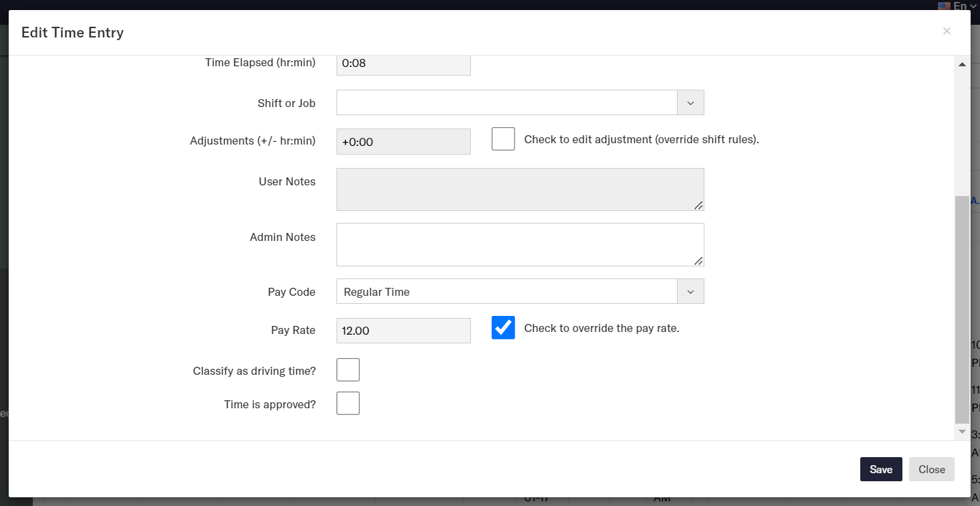Click inside the User Notes textarea
Image resolution: width=980 pixels, height=506 pixels.
point(520,189)
